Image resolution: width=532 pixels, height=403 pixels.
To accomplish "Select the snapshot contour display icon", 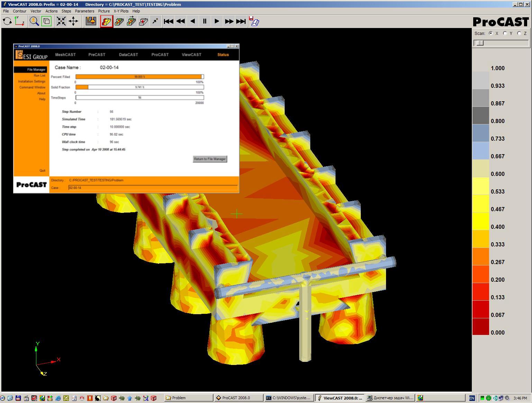I will point(107,21).
